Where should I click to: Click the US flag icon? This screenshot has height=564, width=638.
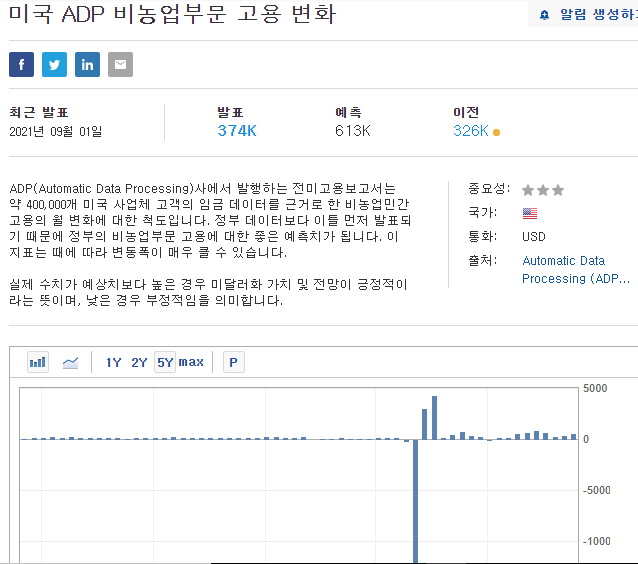530,213
